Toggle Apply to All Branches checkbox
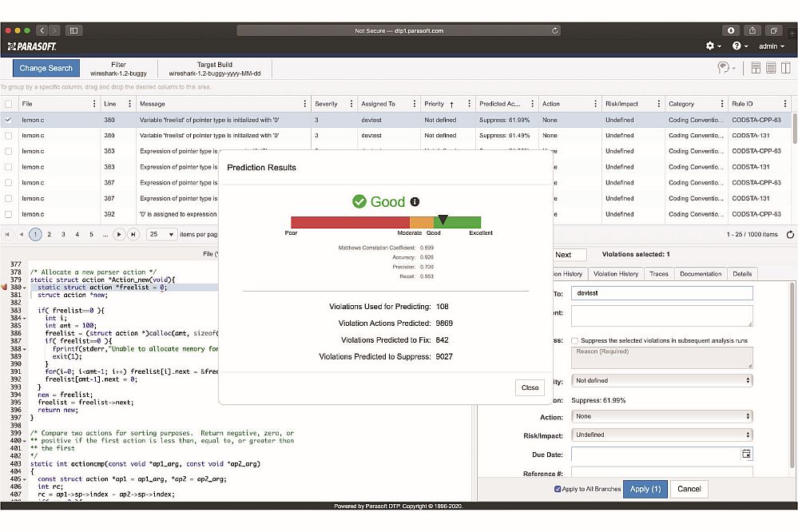Screen dimensions: 798x532 point(558,489)
